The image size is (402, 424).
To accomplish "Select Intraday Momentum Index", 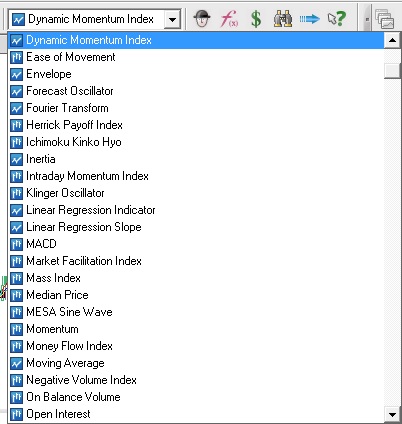I will pos(196,176).
